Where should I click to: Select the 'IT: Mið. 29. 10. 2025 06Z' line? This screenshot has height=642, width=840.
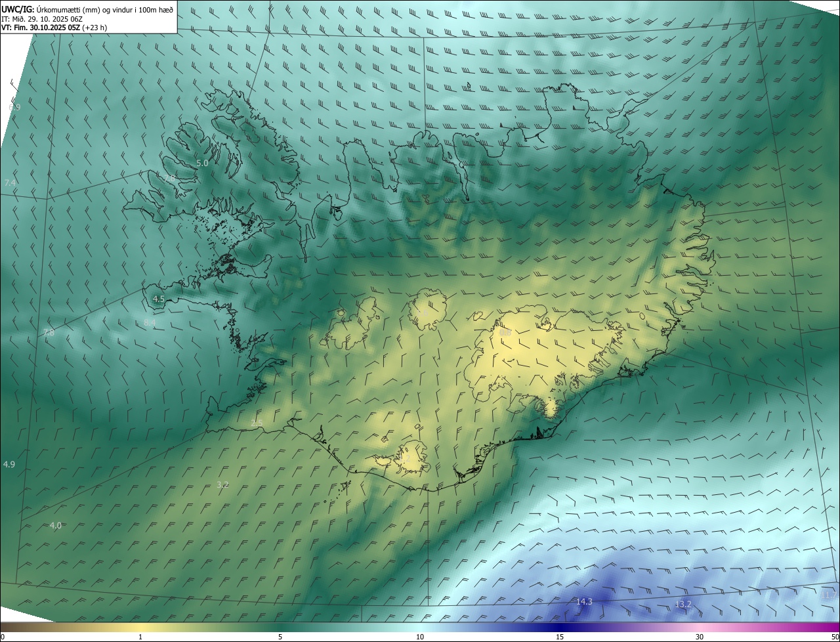click(41, 19)
